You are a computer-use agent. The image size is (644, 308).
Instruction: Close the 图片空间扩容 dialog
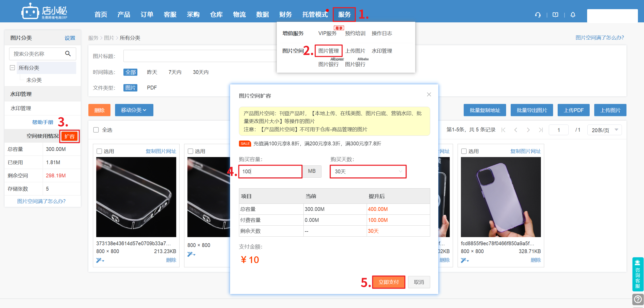point(429,95)
